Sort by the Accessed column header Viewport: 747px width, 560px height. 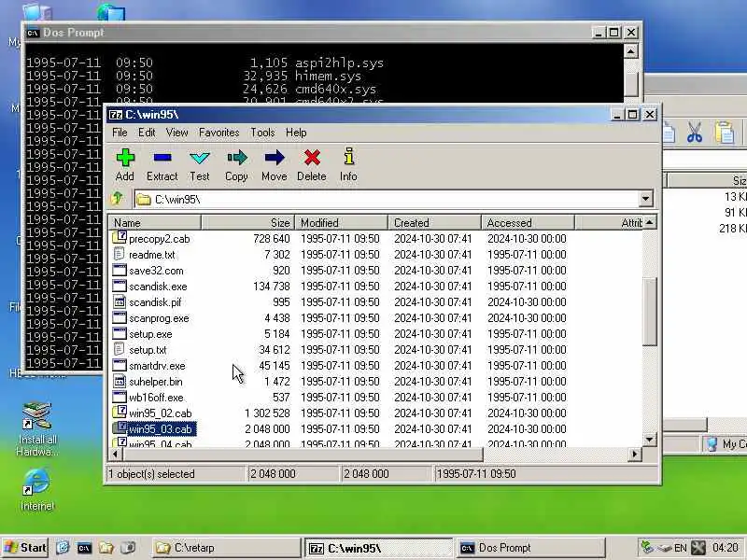click(529, 222)
